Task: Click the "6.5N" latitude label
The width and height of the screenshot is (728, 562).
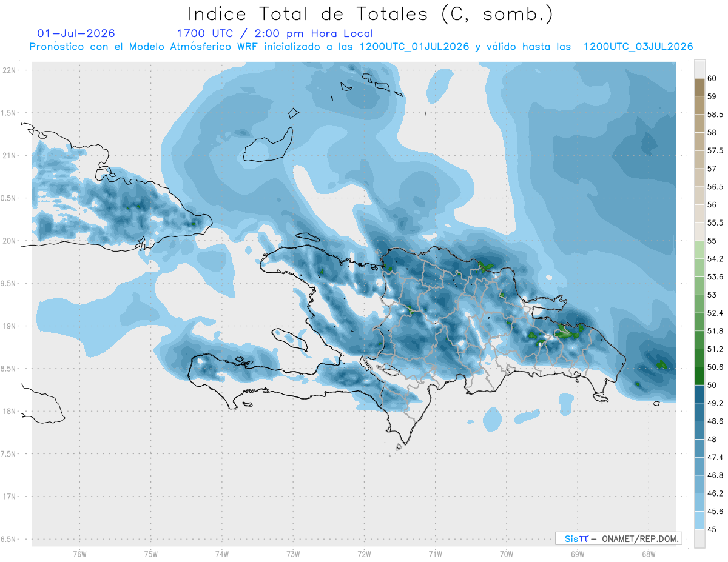Action: pos(8,539)
